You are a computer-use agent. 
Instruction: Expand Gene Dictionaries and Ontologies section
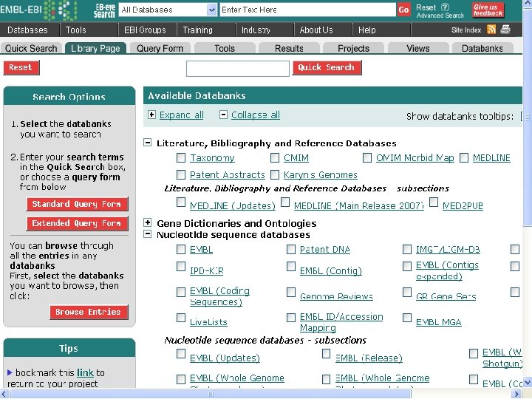point(147,222)
